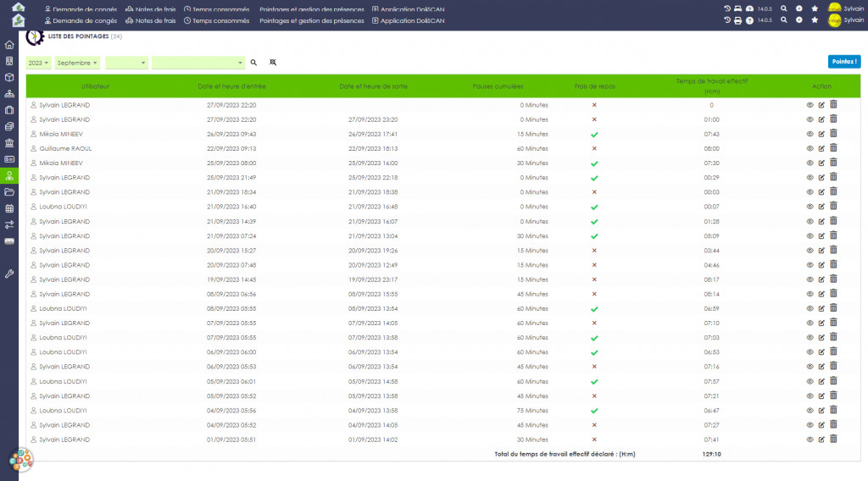Click the Mikola MINEEV name on the 26/09/2023 row
This screenshot has width=868, height=481.
click(61, 135)
